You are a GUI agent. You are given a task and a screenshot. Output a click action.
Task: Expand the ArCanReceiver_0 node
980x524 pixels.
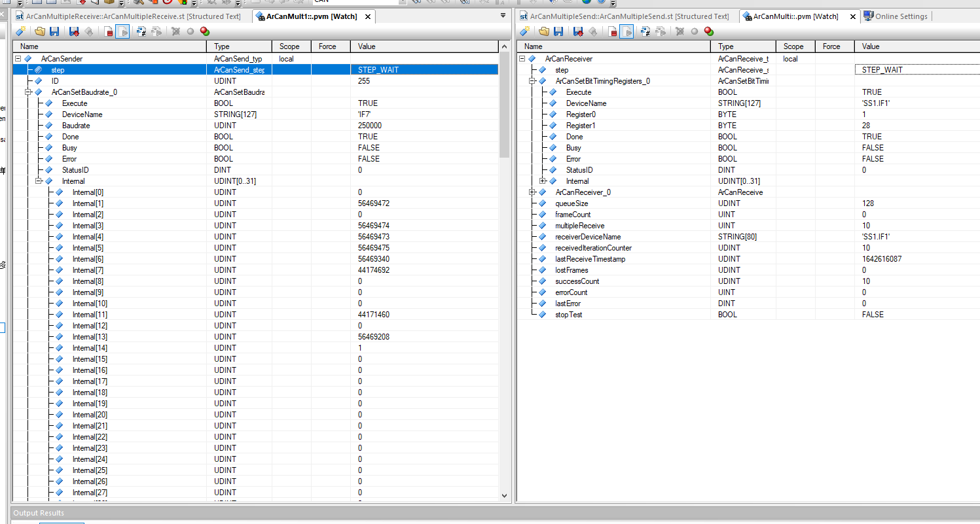point(532,192)
